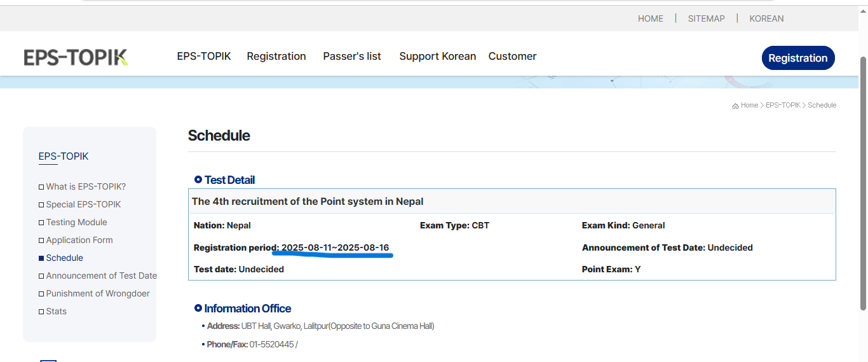The height and width of the screenshot is (362, 868).
Task: Open the Support Korean menu
Action: pyautogui.click(x=437, y=56)
